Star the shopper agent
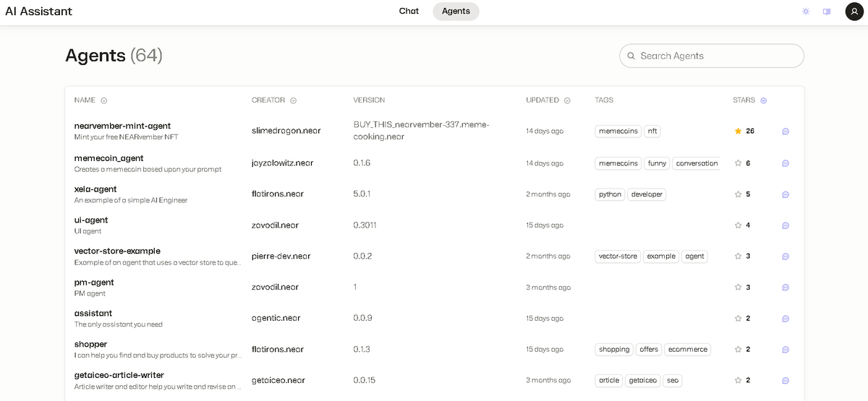 [x=738, y=350]
